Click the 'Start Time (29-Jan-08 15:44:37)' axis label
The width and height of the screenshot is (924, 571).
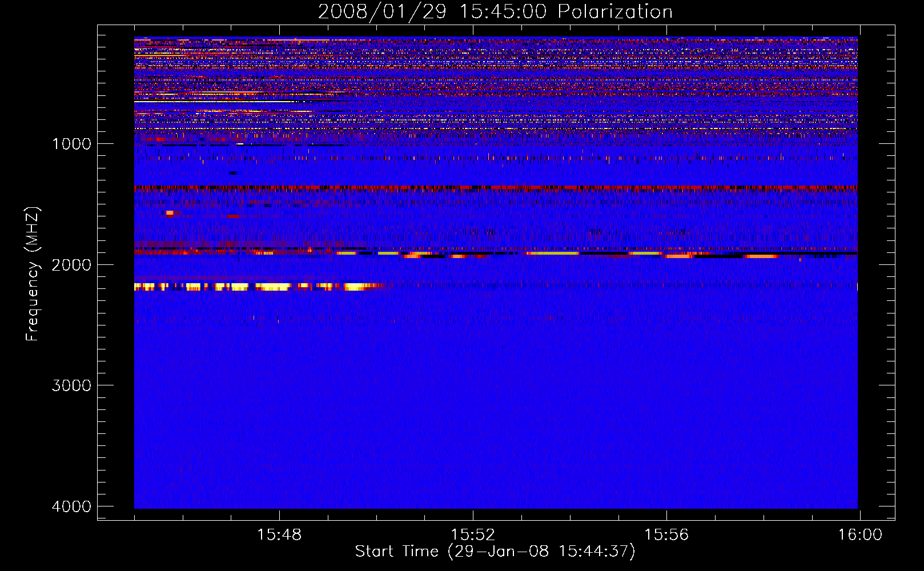[495, 552]
